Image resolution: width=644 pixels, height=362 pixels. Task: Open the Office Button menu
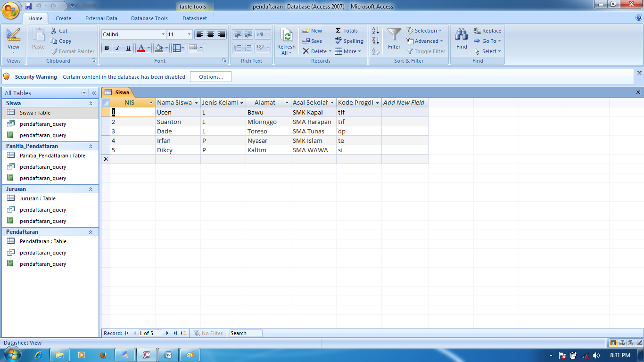tap(11, 10)
